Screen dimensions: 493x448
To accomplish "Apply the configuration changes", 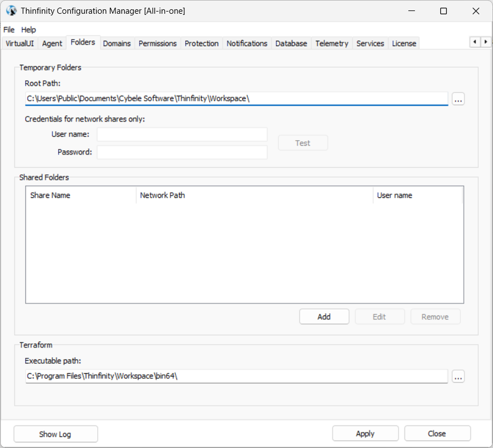I will pyautogui.click(x=365, y=434).
